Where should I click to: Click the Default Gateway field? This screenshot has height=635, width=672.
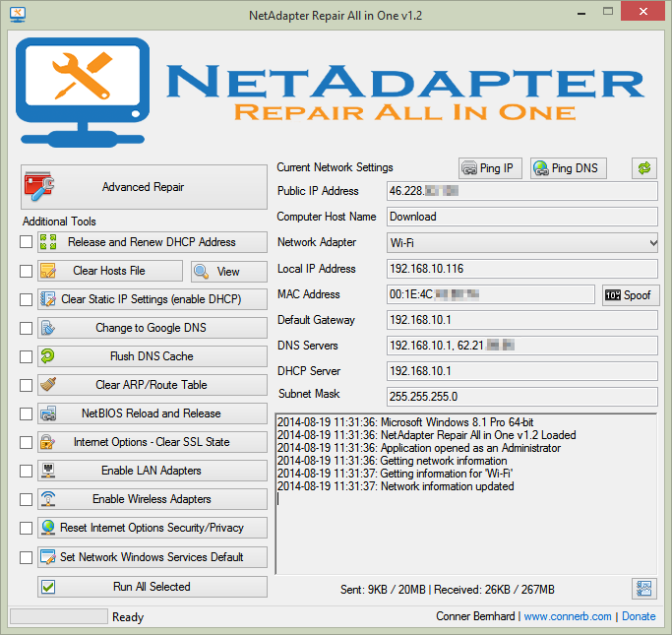pos(522,320)
